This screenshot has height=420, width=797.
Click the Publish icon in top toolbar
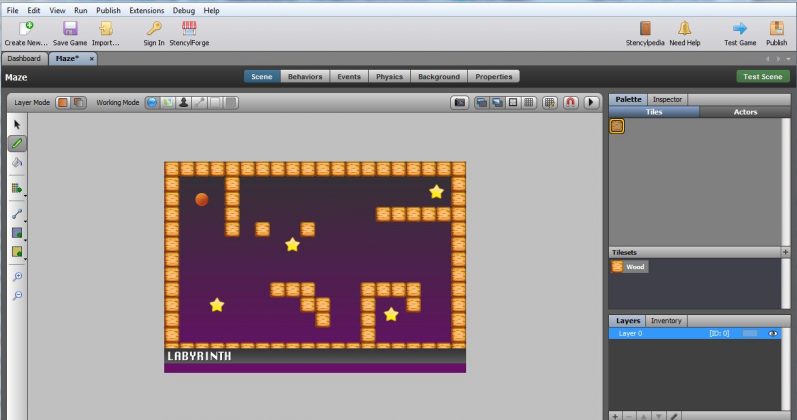pos(776,28)
